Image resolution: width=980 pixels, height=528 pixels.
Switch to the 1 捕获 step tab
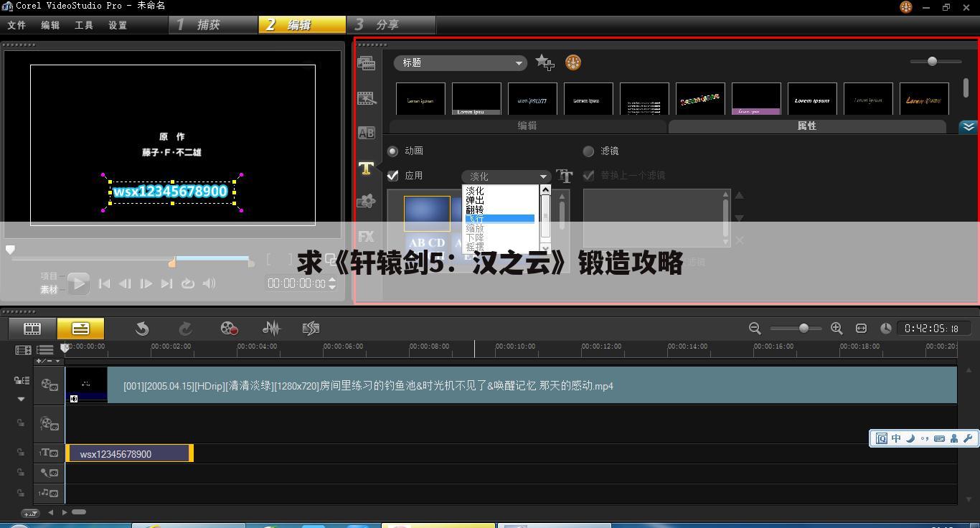coord(214,25)
